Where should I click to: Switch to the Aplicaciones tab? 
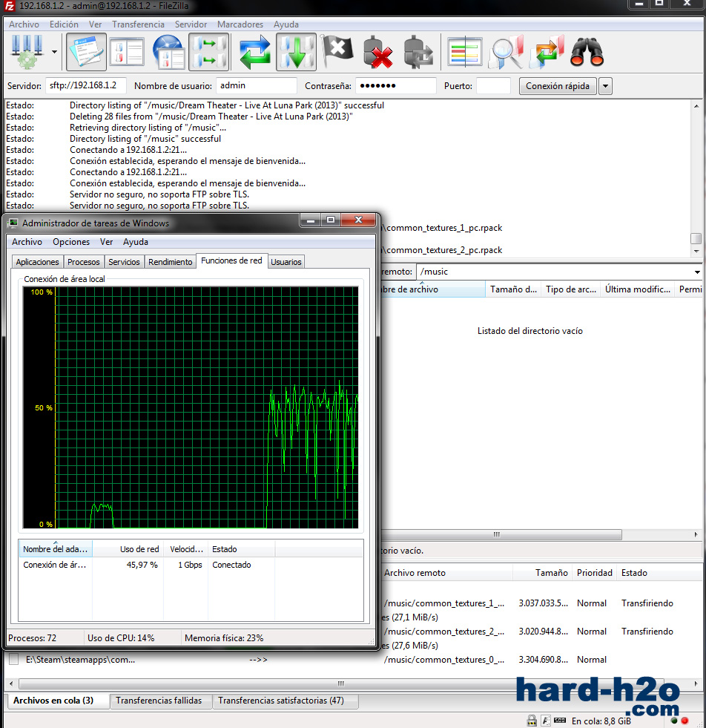(x=38, y=262)
